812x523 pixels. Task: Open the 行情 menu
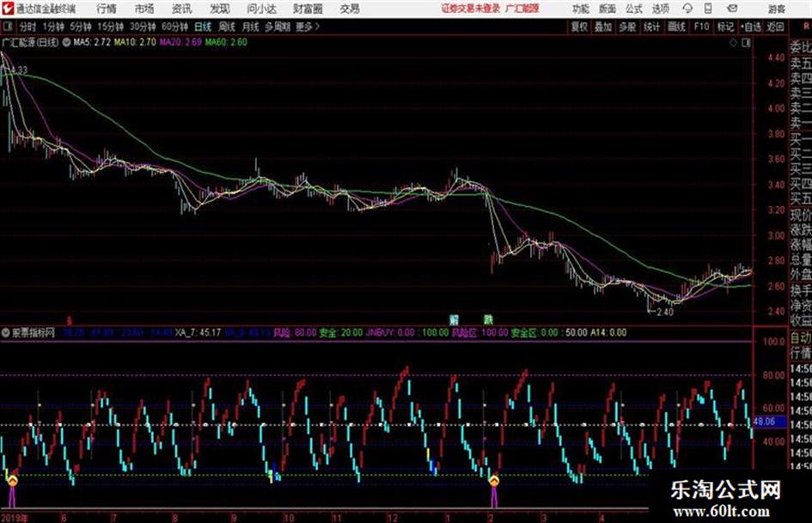click(x=107, y=9)
